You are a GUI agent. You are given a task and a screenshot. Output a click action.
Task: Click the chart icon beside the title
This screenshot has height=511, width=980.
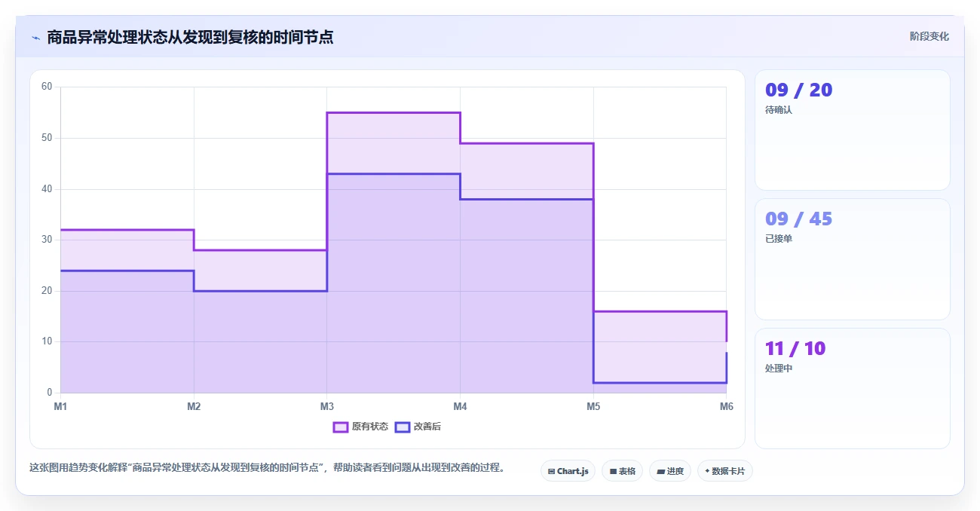coord(35,37)
